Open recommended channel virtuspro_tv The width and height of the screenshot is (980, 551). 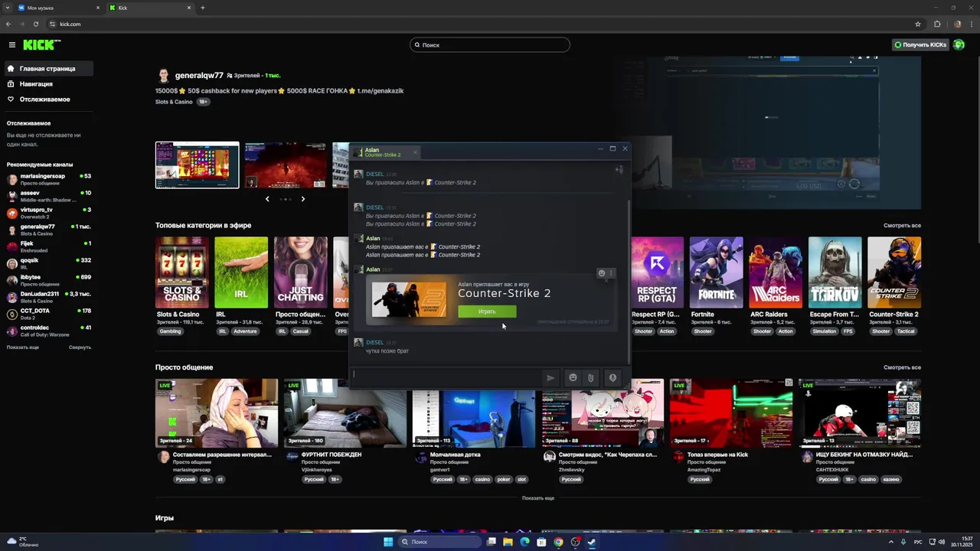point(49,213)
